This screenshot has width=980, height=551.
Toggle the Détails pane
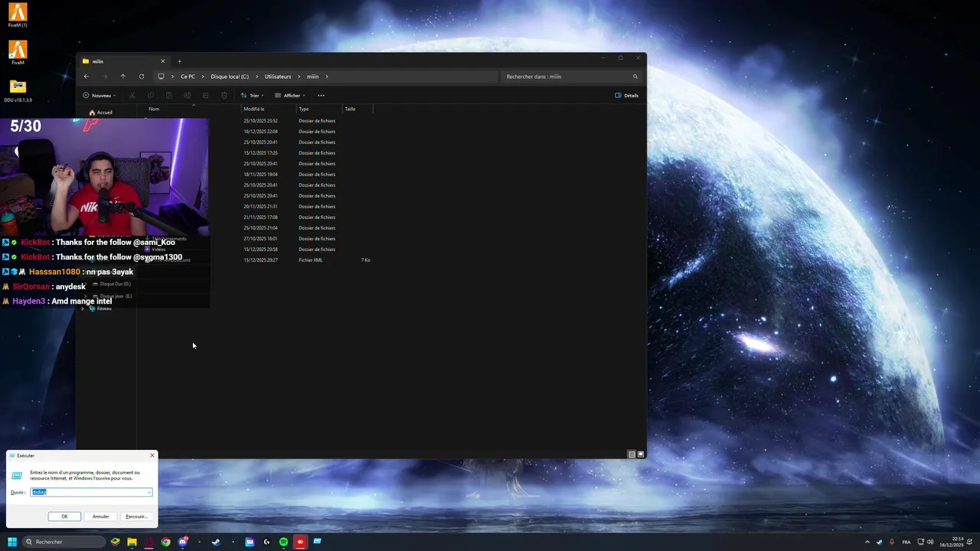pos(626,96)
